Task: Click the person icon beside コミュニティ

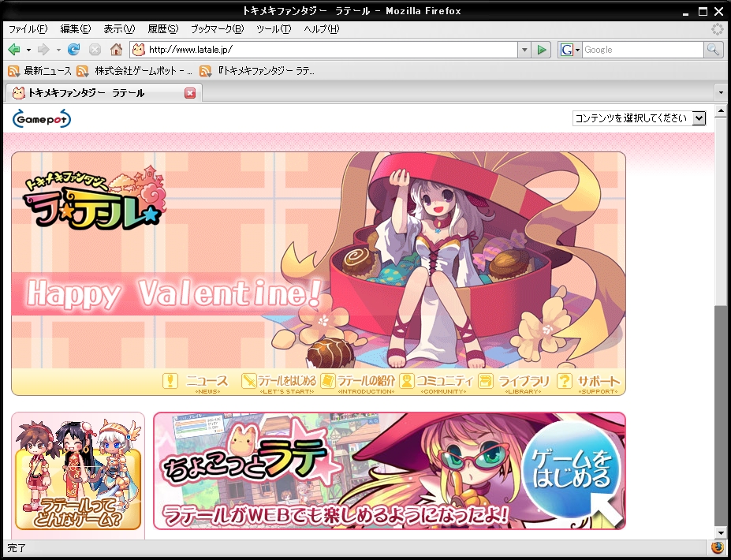Action: 407,381
